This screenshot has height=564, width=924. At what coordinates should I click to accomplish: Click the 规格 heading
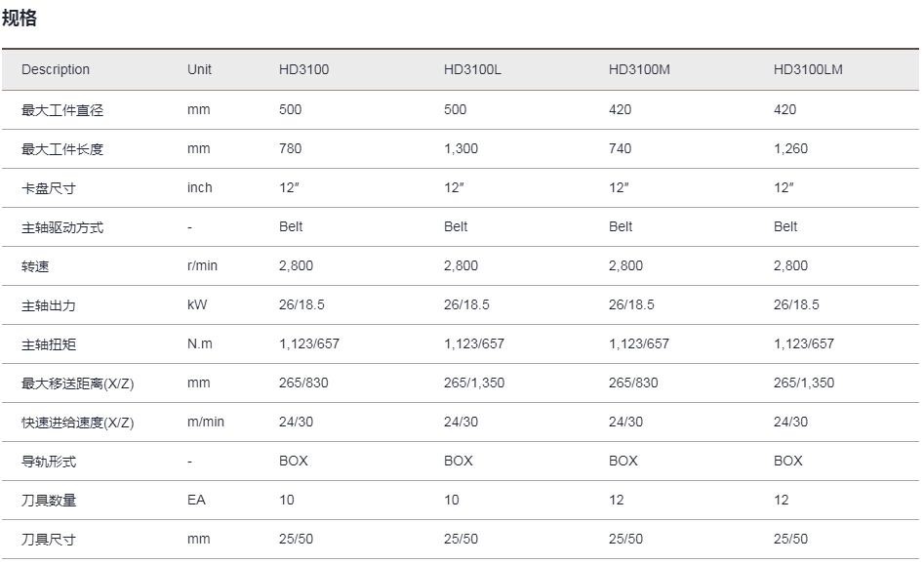(20, 19)
